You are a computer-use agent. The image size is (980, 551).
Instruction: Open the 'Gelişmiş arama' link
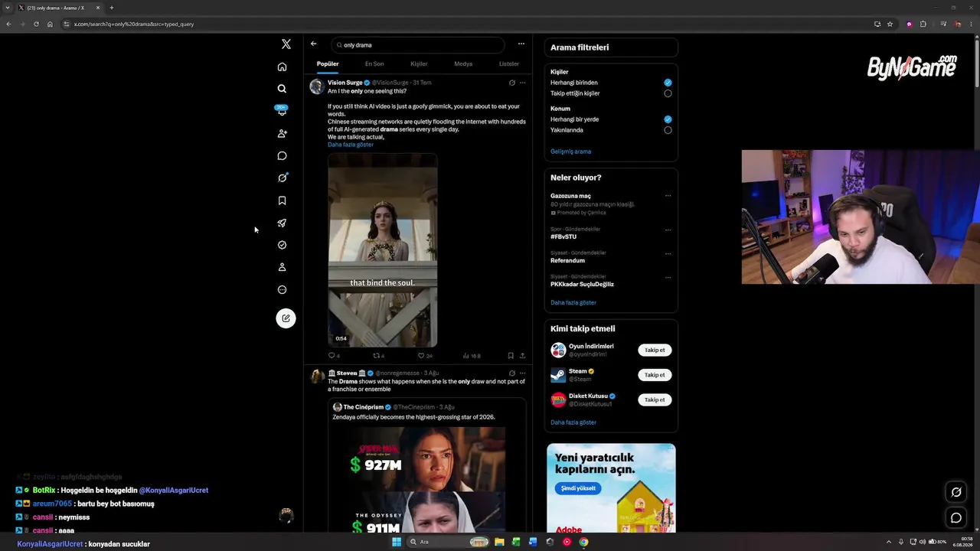(x=570, y=152)
